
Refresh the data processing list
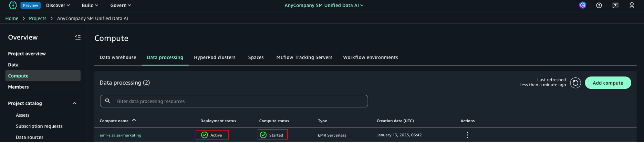(x=575, y=83)
